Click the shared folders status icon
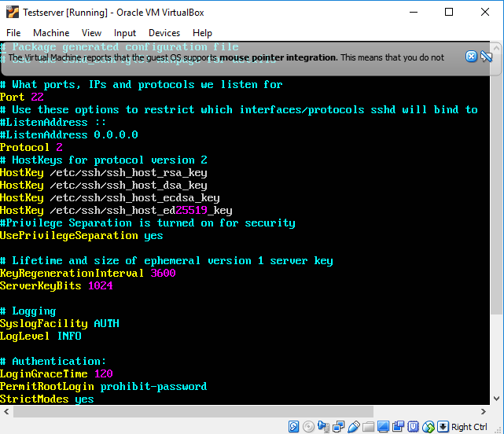The image size is (504, 434). tap(368, 427)
